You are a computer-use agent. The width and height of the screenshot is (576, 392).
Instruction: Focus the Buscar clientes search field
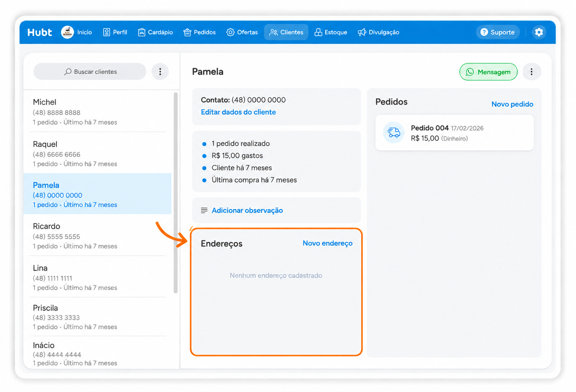pos(90,72)
